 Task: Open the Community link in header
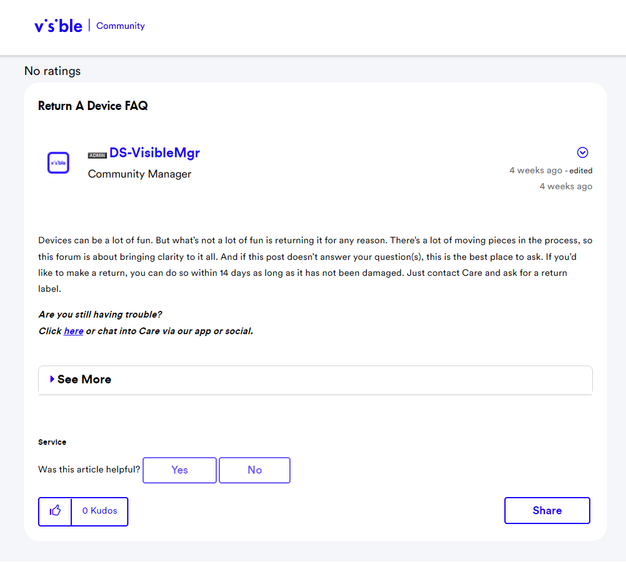pyautogui.click(x=120, y=26)
